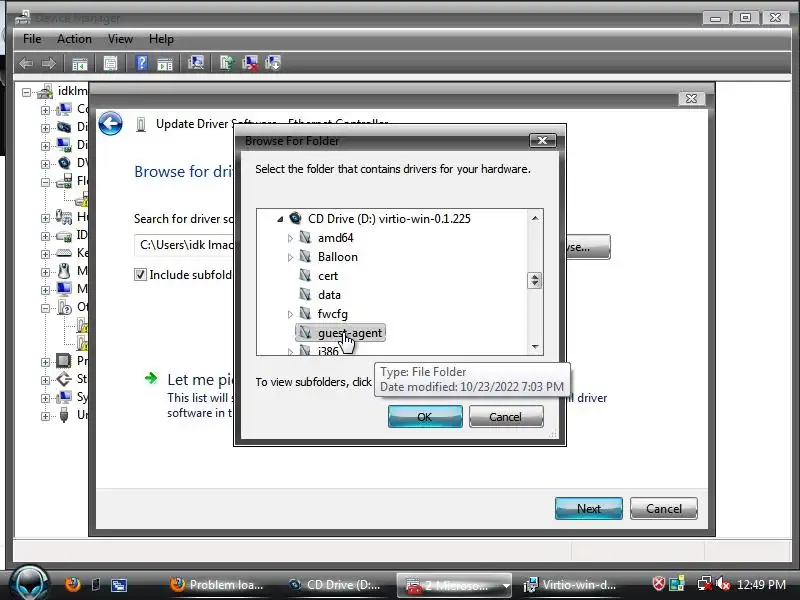The height and width of the screenshot is (600, 800).
Task: Expand the DVD drives node in Device Manager
Action: pos(45,164)
